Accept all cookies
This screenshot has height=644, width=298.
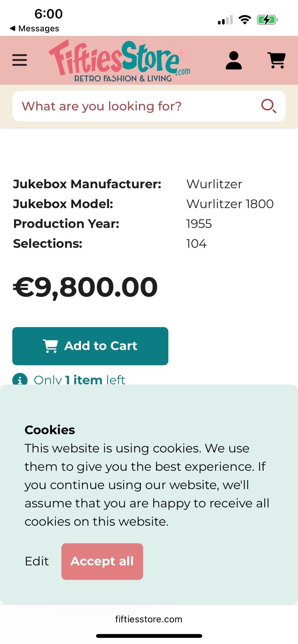point(102,561)
